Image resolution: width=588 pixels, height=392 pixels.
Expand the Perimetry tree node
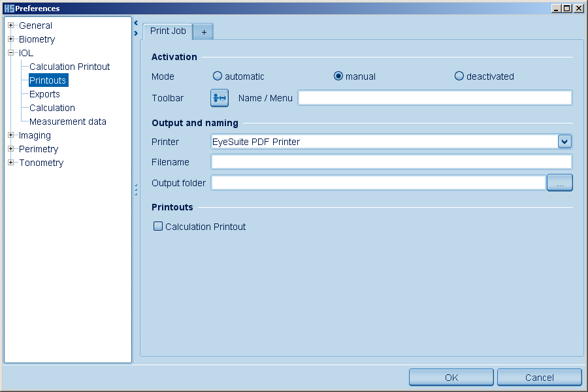pyautogui.click(x=11, y=149)
